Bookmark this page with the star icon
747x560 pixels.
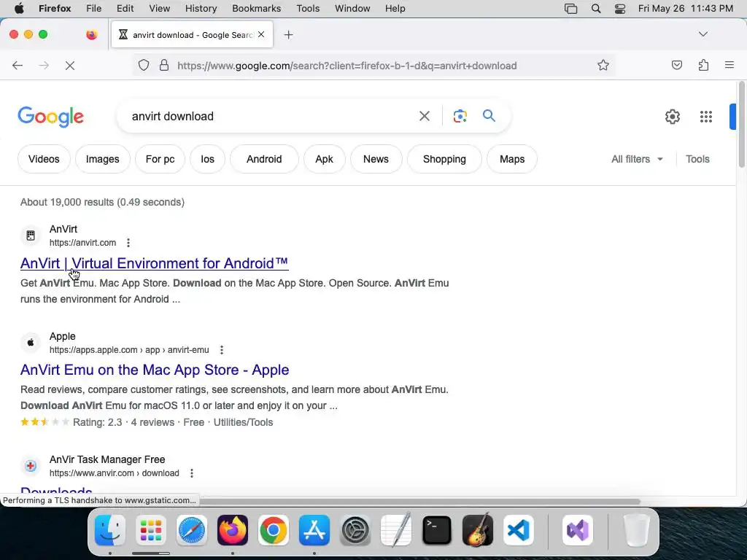[x=603, y=65]
